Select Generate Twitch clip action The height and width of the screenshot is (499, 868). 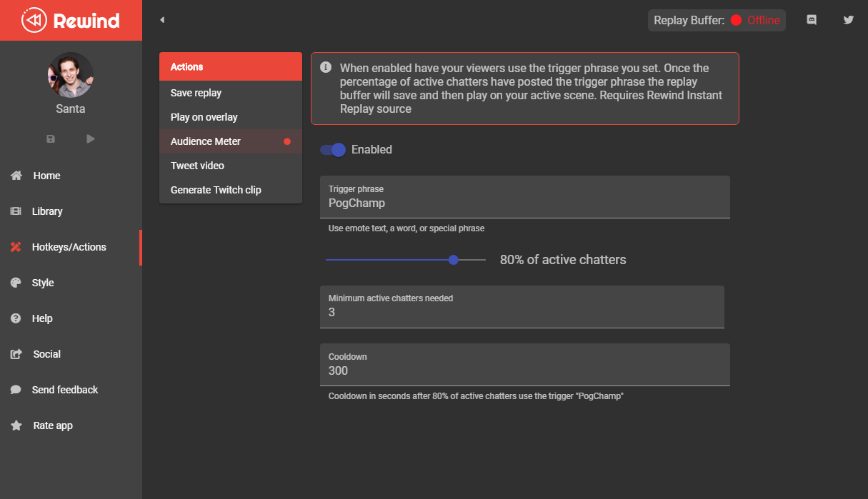(x=231, y=190)
